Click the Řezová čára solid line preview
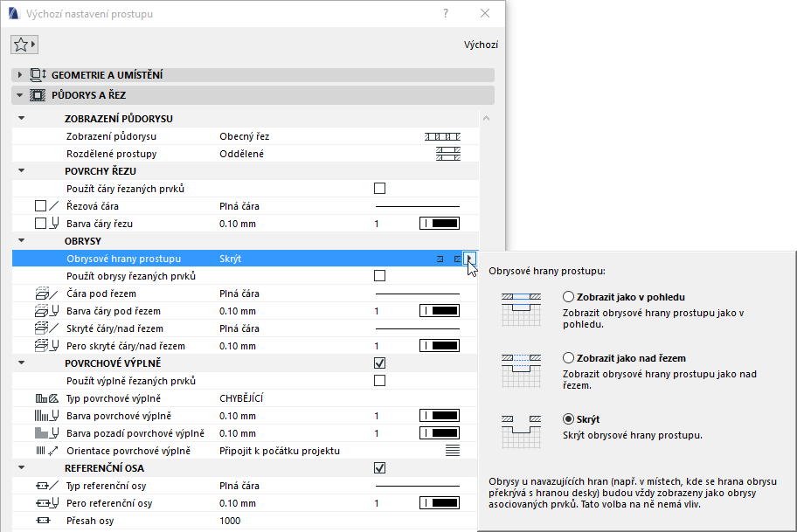 click(418, 206)
